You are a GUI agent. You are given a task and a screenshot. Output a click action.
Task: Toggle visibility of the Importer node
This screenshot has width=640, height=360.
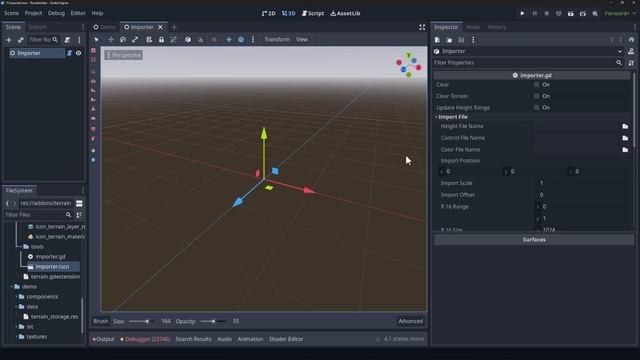click(x=78, y=53)
